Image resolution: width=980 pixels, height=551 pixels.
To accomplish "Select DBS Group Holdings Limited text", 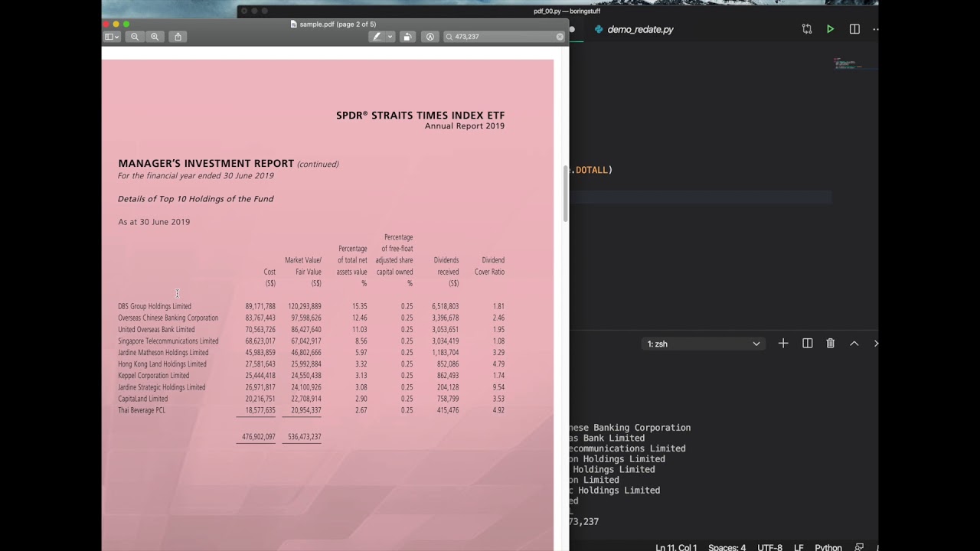I will [155, 306].
